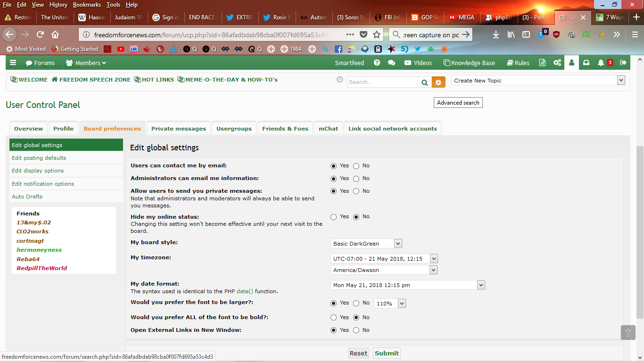Click the orange advanced search gear
644x362 pixels.
point(438,82)
